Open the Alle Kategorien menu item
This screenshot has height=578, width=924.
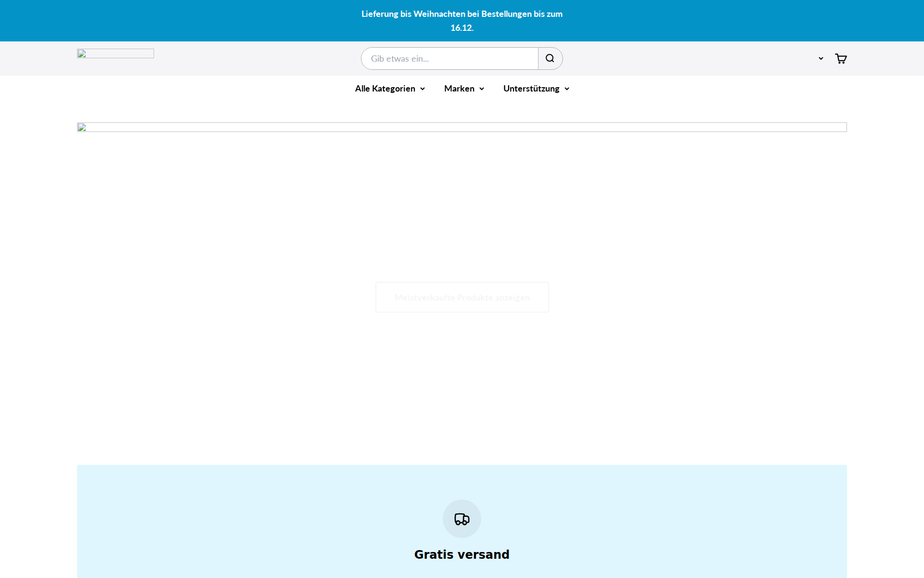(x=385, y=89)
